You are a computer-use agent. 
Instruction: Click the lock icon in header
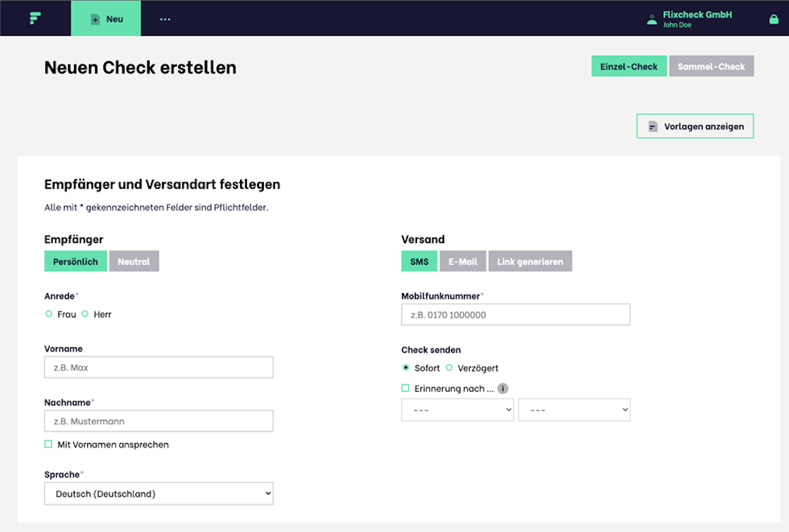click(773, 19)
